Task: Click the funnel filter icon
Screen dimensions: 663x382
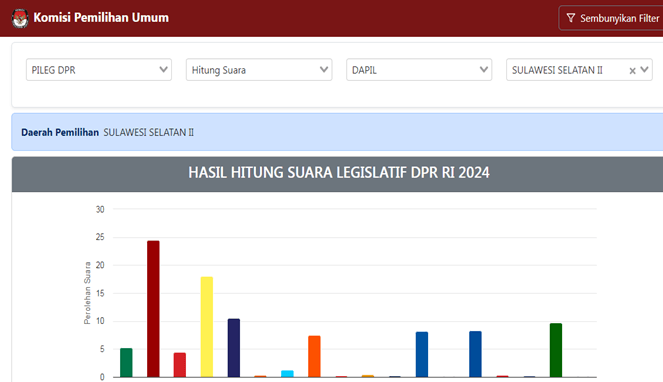Action: [571, 18]
